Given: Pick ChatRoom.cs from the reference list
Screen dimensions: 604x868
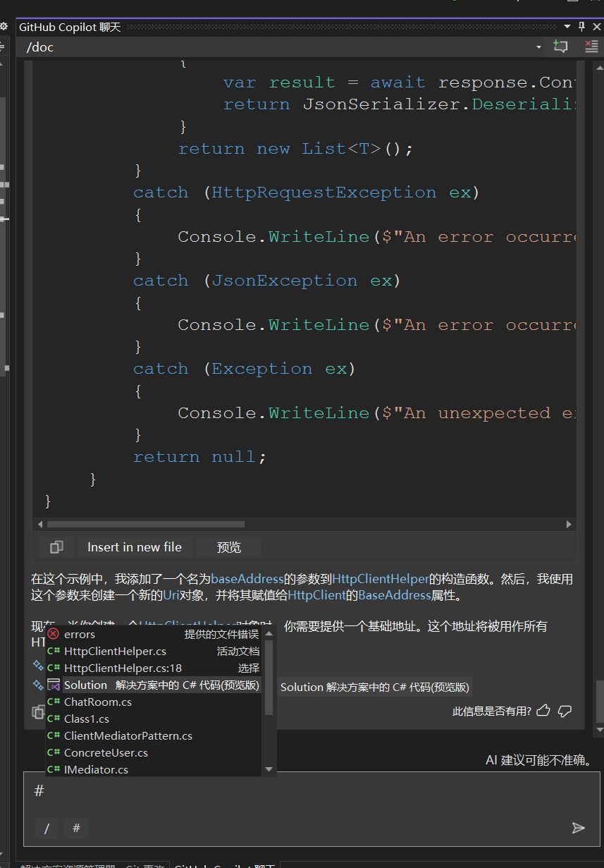Looking at the screenshot, I should coord(154,702).
